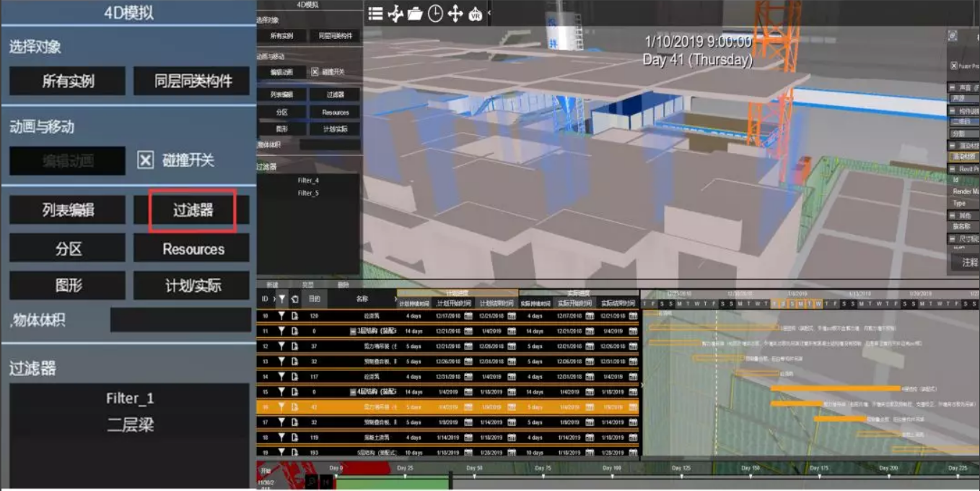Click 同层同类构件 button in enlarged left panel
Screen dimensions: 980x491
click(x=193, y=81)
